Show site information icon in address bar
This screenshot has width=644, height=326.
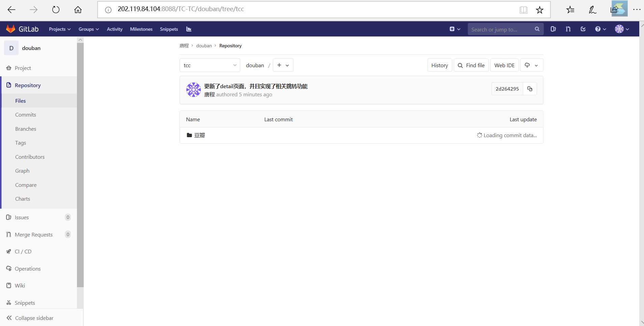tap(108, 10)
